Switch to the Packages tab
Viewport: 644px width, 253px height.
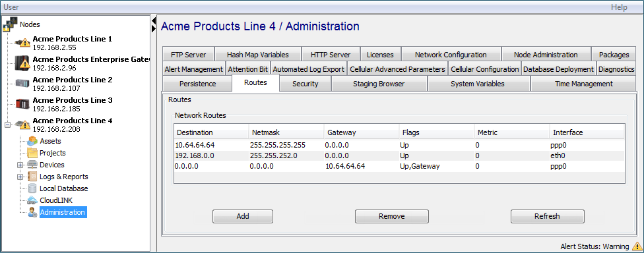tap(614, 55)
